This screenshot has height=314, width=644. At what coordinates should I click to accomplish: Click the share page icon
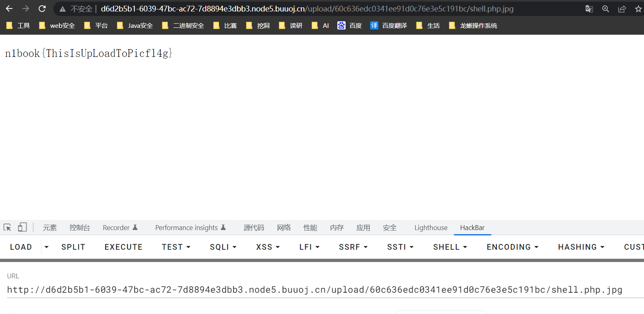coord(622,9)
